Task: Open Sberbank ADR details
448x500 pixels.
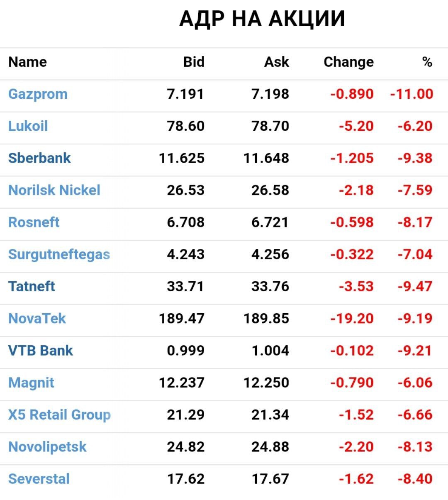Action: pyautogui.click(x=39, y=158)
